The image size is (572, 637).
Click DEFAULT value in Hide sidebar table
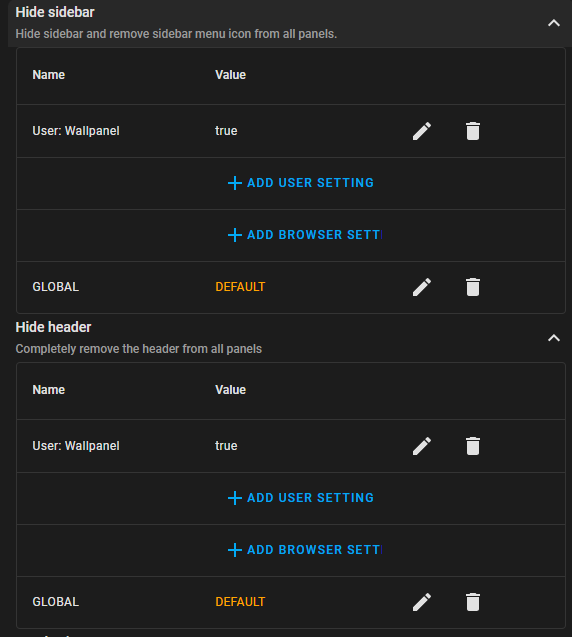tap(240, 287)
